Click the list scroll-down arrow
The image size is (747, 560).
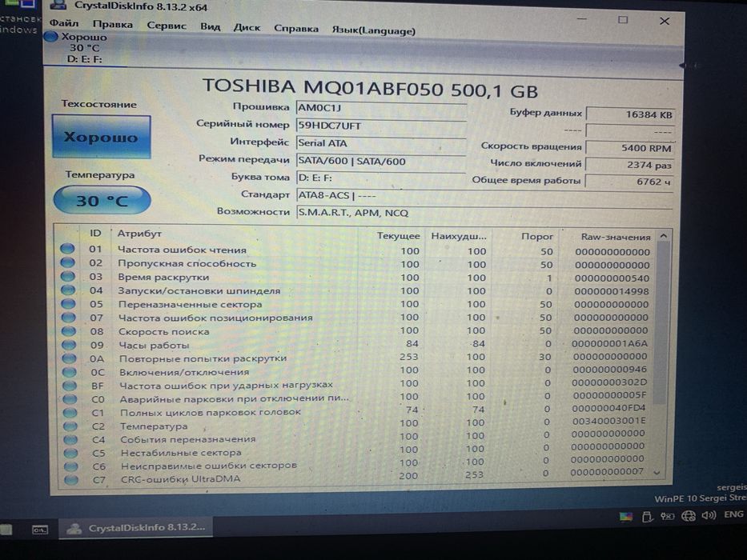(657, 473)
